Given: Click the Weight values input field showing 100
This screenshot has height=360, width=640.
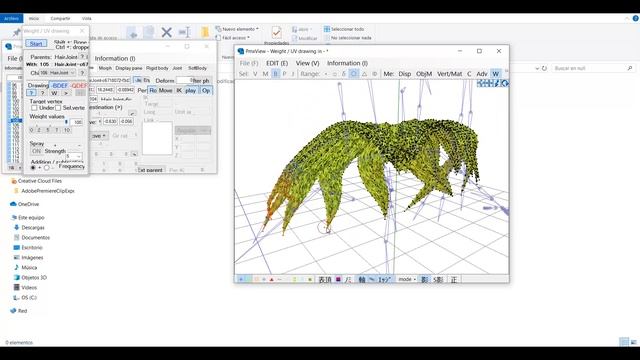Looking at the screenshot, I should [x=76, y=122].
